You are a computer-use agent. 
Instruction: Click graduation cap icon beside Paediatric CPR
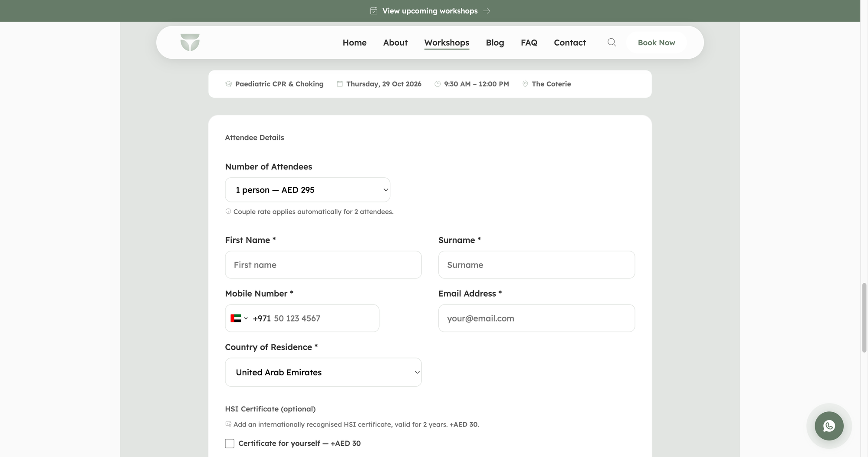(x=229, y=84)
